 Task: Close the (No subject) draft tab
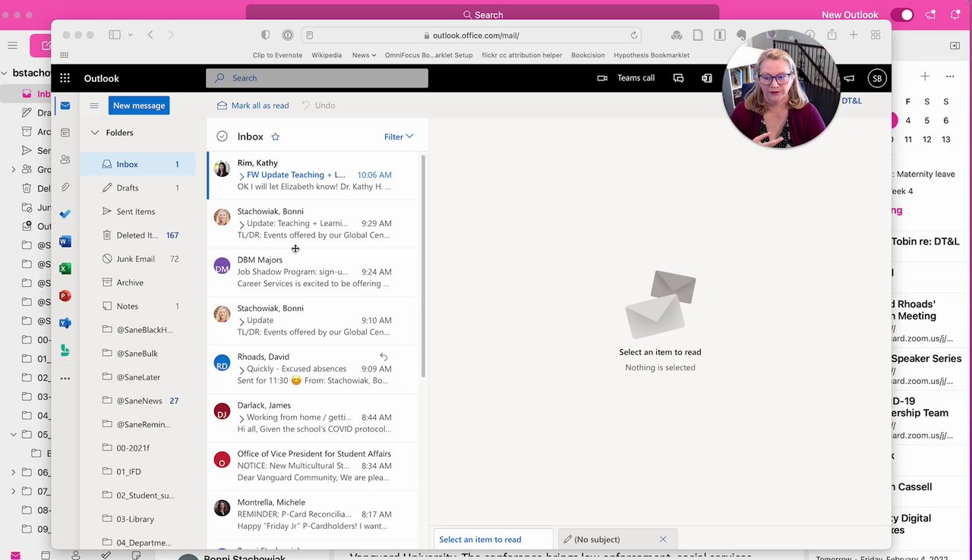[x=663, y=540]
